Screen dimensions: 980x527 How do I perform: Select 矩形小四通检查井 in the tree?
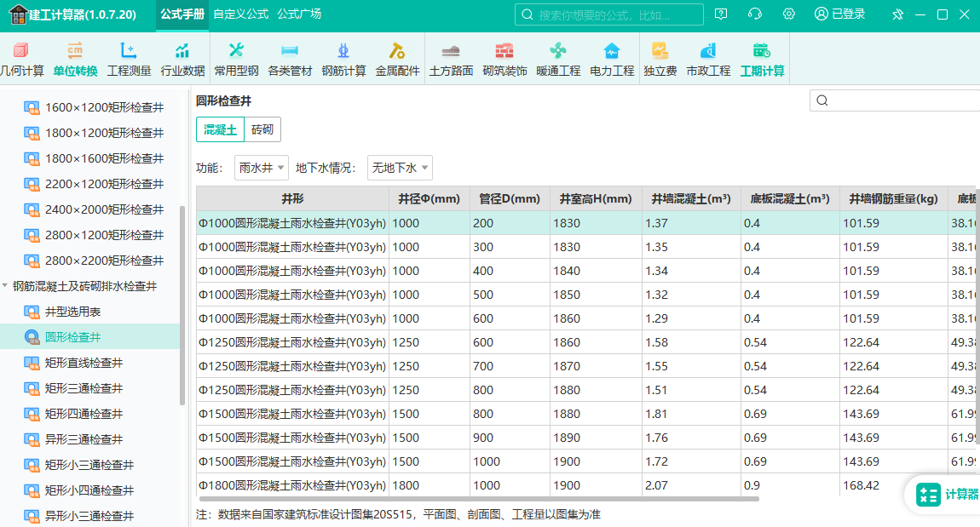click(89, 490)
